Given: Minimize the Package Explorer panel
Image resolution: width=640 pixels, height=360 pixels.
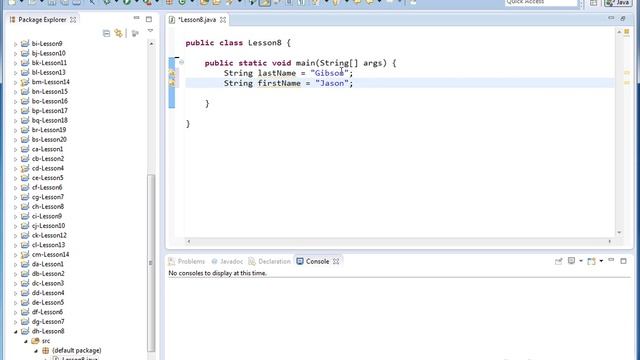Looking at the screenshot, I should coord(136,18).
